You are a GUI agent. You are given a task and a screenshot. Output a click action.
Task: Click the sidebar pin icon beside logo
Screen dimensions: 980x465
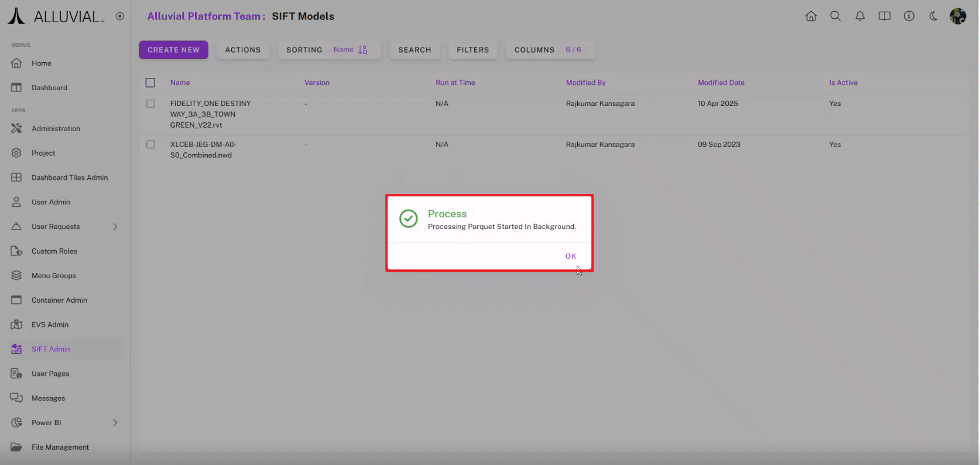[120, 16]
